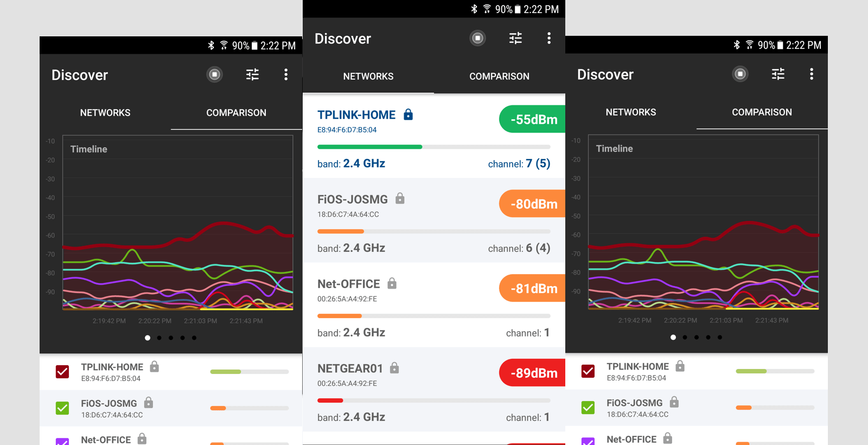Go to third chart page dot in right screen

point(697,338)
